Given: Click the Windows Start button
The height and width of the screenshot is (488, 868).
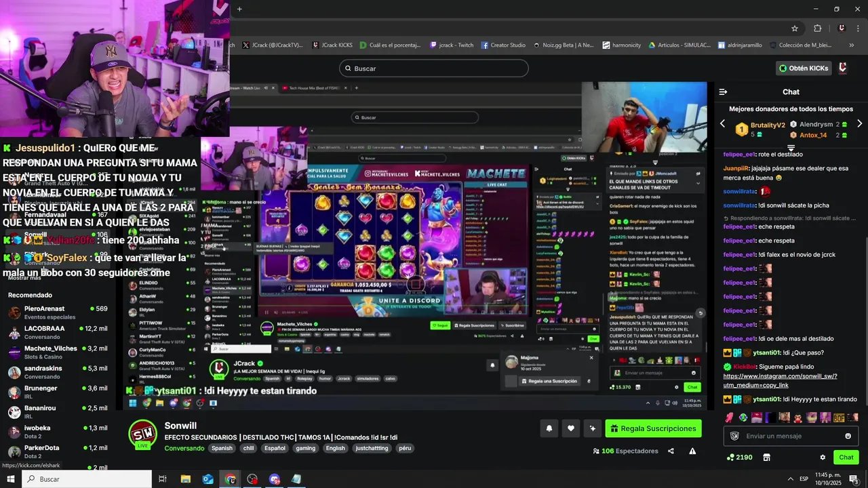Looking at the screenshot, I should click(10, 479).
